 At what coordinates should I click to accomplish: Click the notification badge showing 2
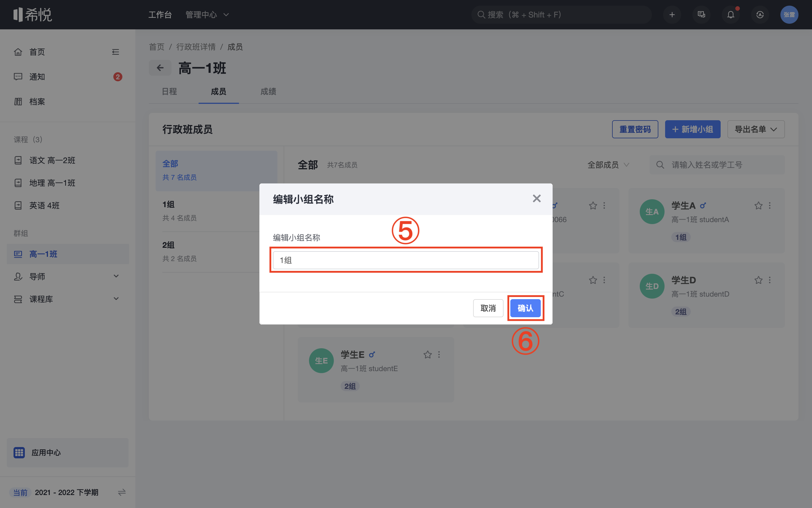click(x=118, y=76)
